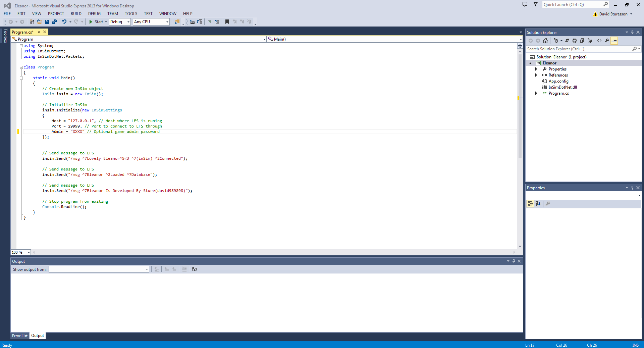
Task: Select Solution 'Eleanor' root node
Action: tap(561, 57)
